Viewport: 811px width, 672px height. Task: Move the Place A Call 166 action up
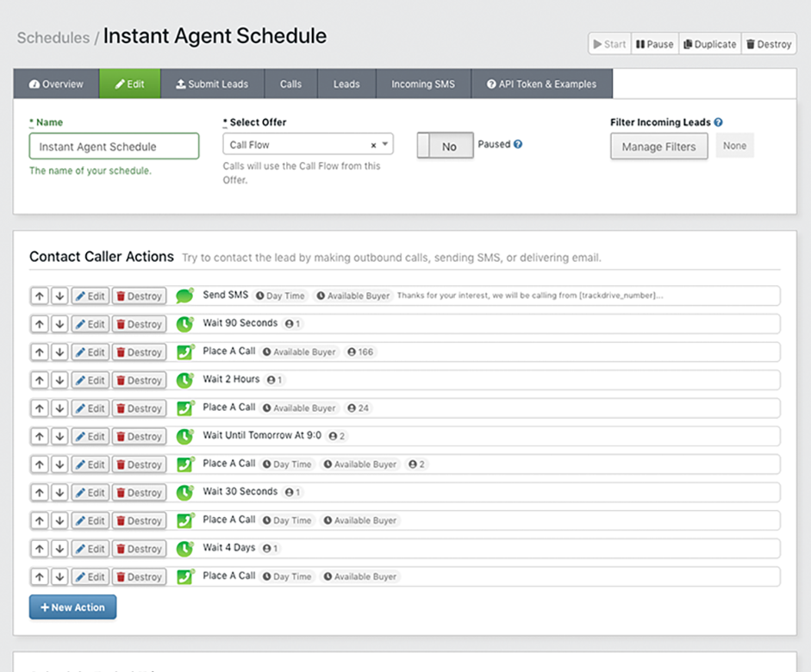40,352
